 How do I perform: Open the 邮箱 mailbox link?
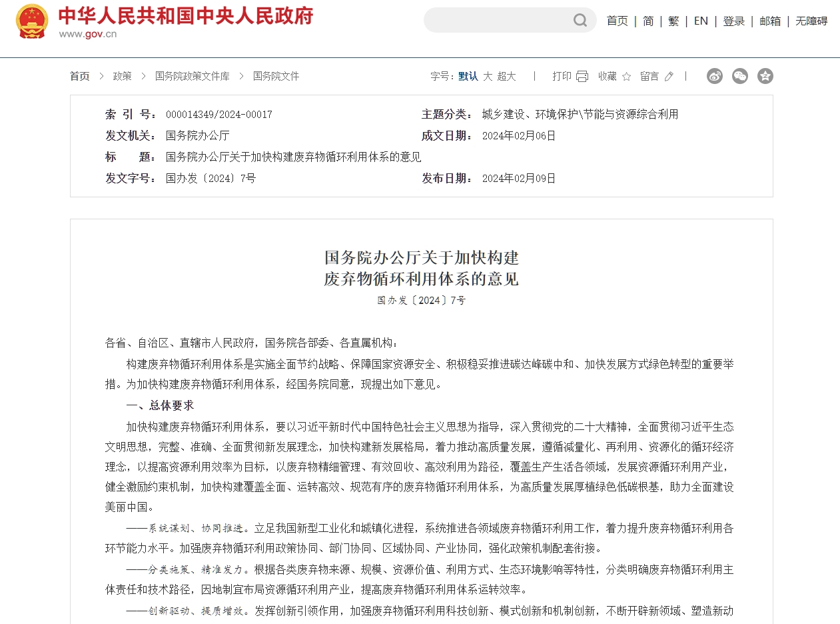(770, 21)
